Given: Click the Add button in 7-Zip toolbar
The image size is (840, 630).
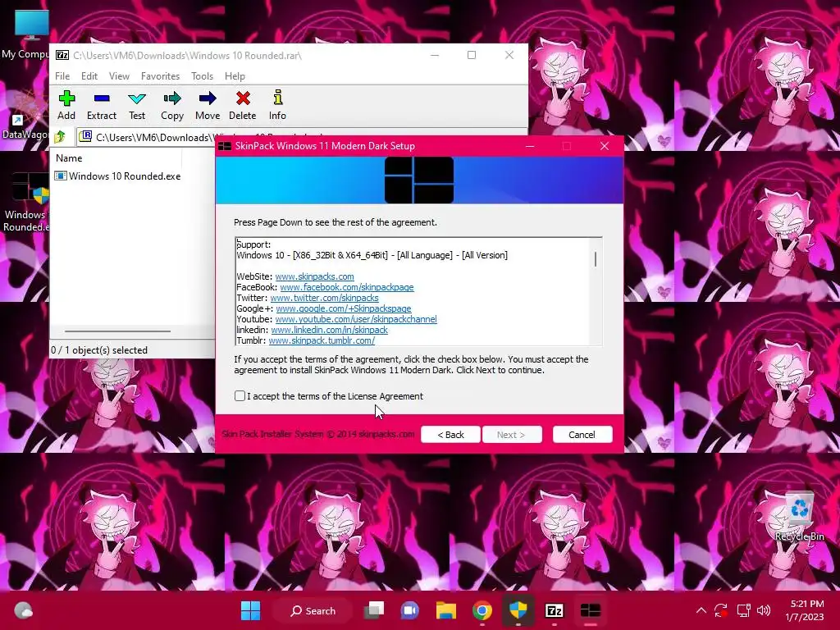Looking at the screenshot, I should click(66, 105).
